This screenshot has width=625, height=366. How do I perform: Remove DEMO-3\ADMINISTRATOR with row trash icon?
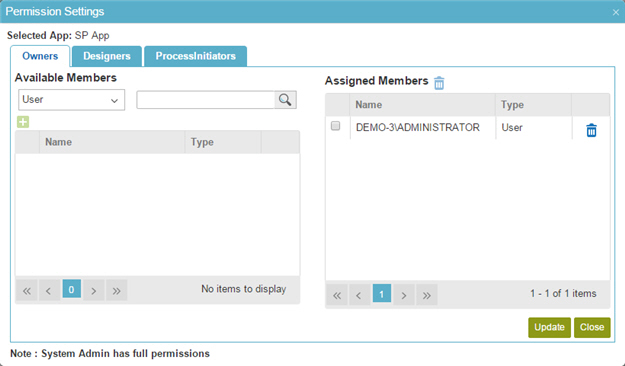tap(592, 130)
